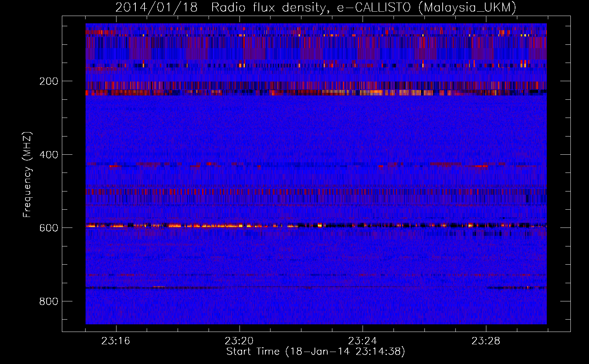Click the plot title '2014/01/18 Radio flux density'
589x364 pixels.
pos(220,8)
